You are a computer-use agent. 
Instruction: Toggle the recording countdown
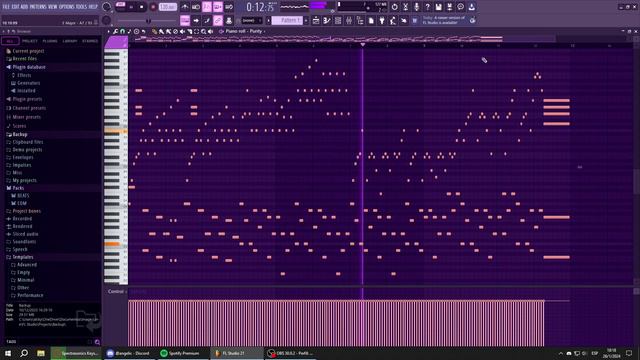pyautogui.click(x=207, y=7)
